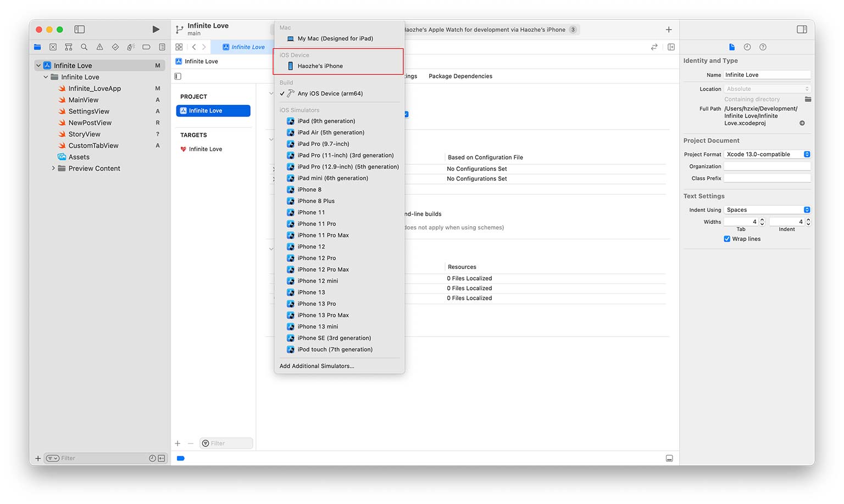Click the Class Prefix text field
This screenshot has width=844, height=504.
click(x=767, y=178)
